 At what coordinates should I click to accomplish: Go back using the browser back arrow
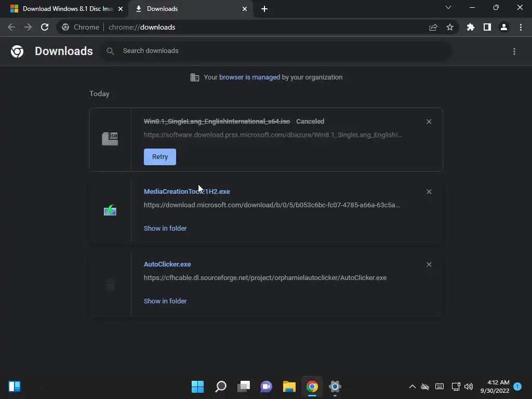(x=11, y=27)
